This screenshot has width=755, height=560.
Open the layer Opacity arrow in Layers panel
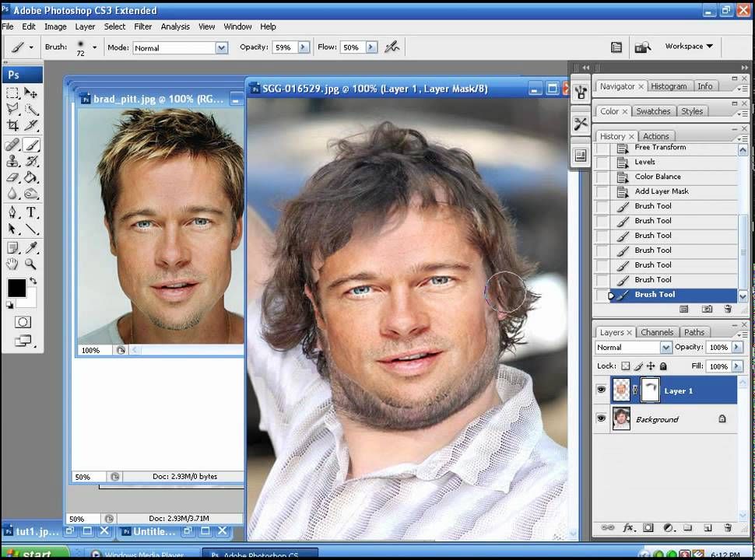point(736,347)
